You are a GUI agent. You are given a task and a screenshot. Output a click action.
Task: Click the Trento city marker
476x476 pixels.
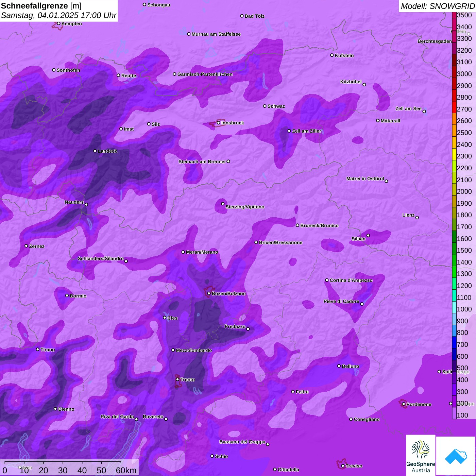click(177, 379)
